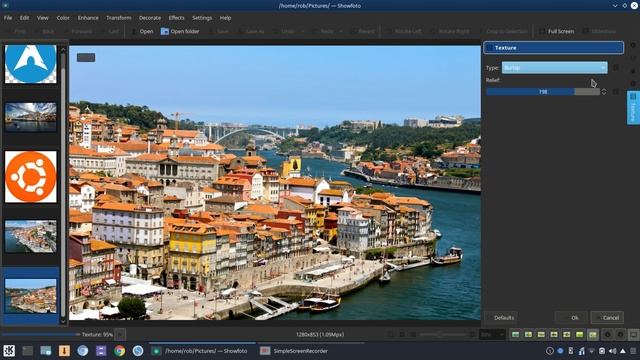Open the Effects menu
640x360 pixels.
click(x=176, y=18)
